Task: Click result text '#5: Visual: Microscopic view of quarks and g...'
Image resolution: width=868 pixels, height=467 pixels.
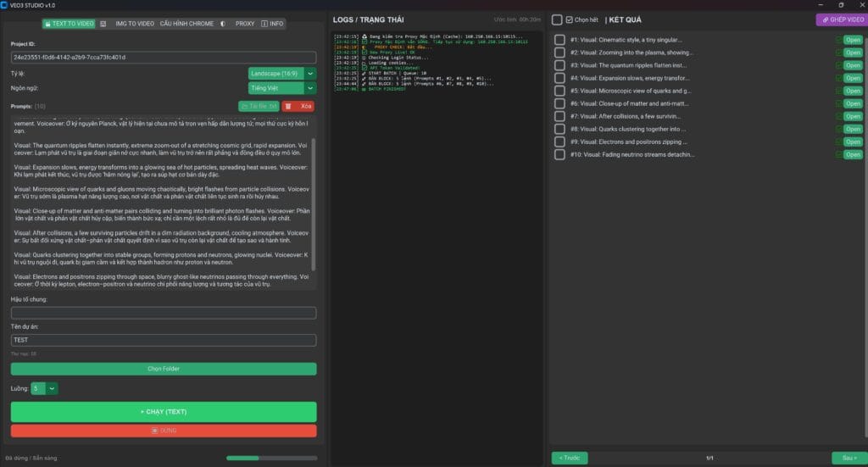Action: (631, 91)
